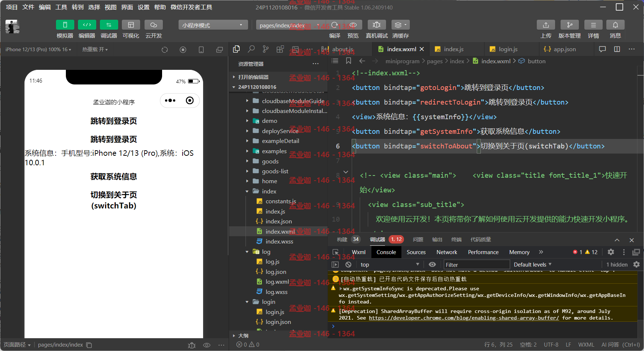
Task: Tap 切换到关于页 (switchTab) button in simulator
Action: pyautogui.click(x=114, y=200)
